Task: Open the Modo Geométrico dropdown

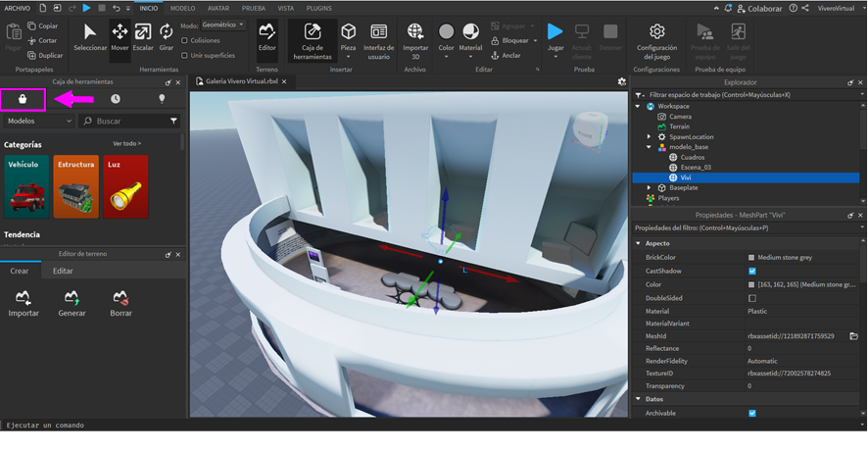Action: point(224,25)
